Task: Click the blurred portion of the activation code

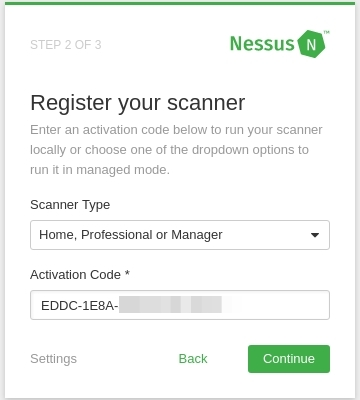Action: [171, 305]
